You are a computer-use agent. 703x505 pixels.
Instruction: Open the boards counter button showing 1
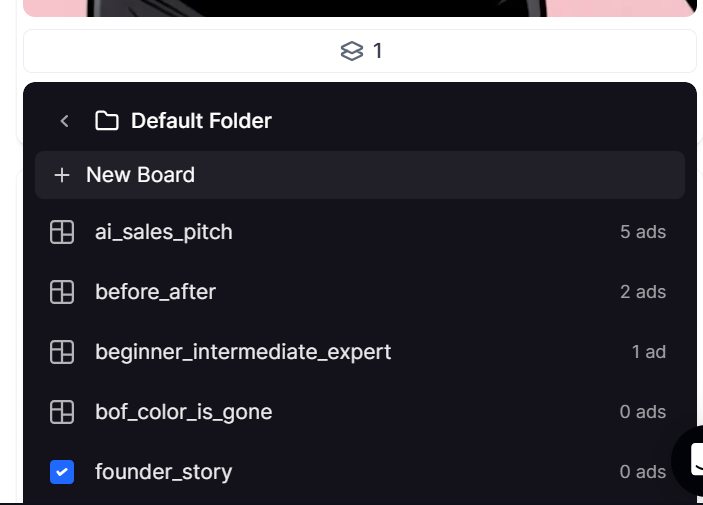[360, 51]
